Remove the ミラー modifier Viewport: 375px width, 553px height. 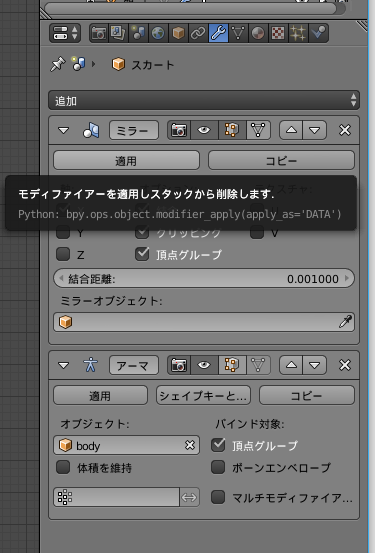click(x=345, y=130)
